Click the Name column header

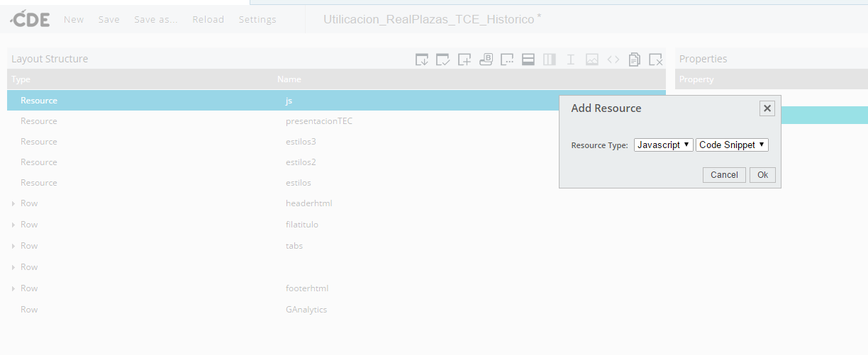[289, 79]
